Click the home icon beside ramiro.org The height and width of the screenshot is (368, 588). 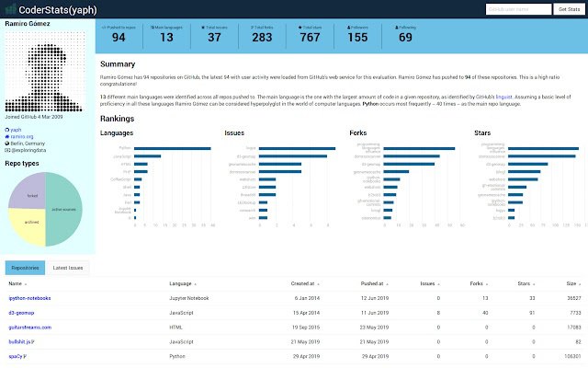tap(6, 137)
